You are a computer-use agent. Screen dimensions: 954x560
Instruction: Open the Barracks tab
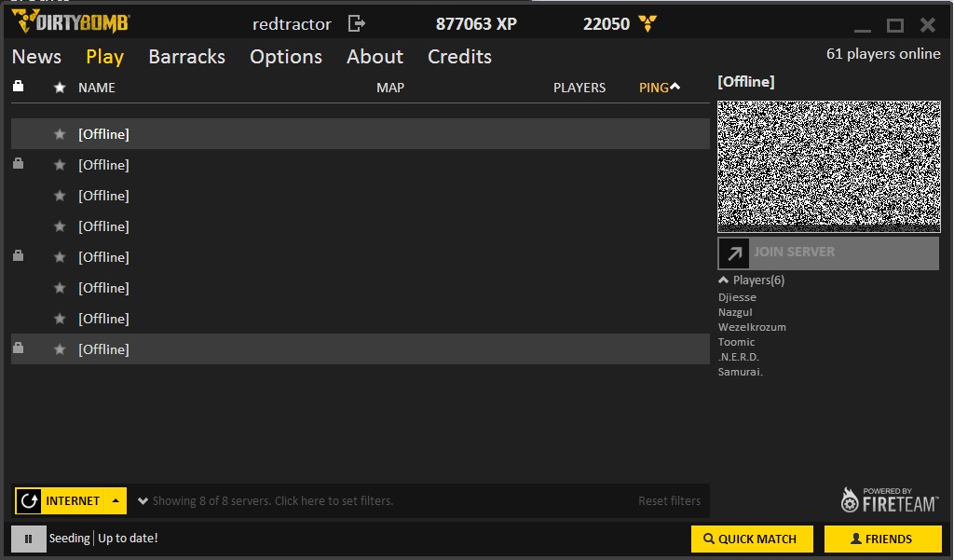[186, 57]
